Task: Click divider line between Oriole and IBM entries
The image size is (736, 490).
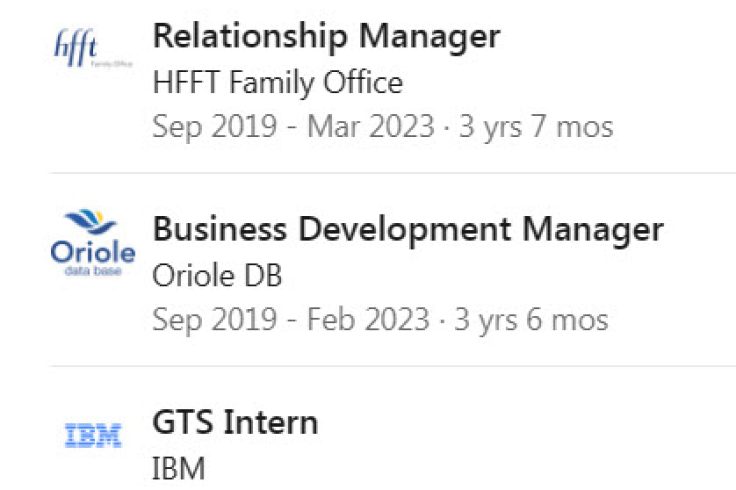Action: (x=392, y=366)
